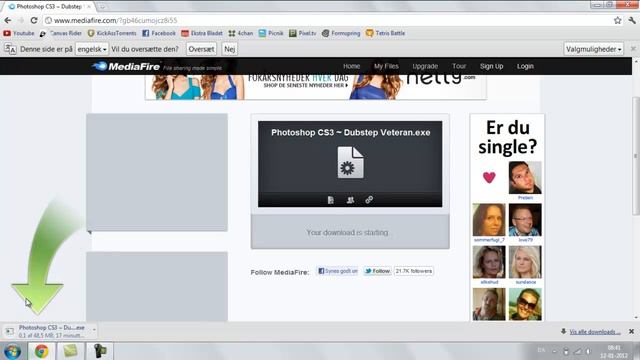Screen dimensions: 640x360
Task: Select the Photoshop CS3 browser tab
Action: 49,7
